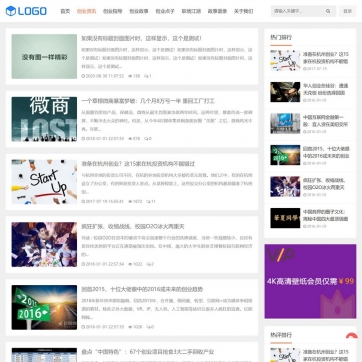This screenshot has height=362, width=362.
Task: Click the eye icon beside 1028 views
Action: [x=130, y=327]
